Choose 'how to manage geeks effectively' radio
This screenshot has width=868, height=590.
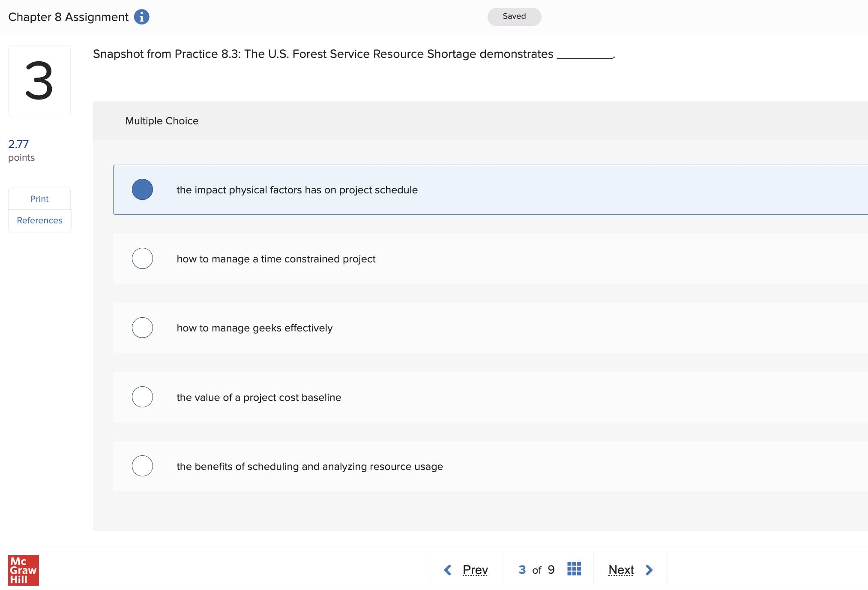(x=142, y=328)
